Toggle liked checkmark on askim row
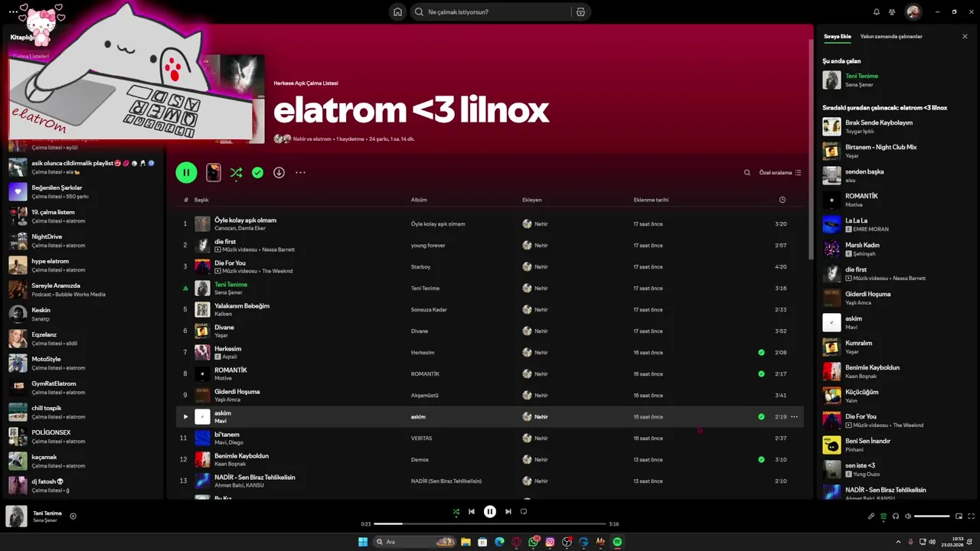This screenshot has width=980, height=551. [x=761, y=416]
